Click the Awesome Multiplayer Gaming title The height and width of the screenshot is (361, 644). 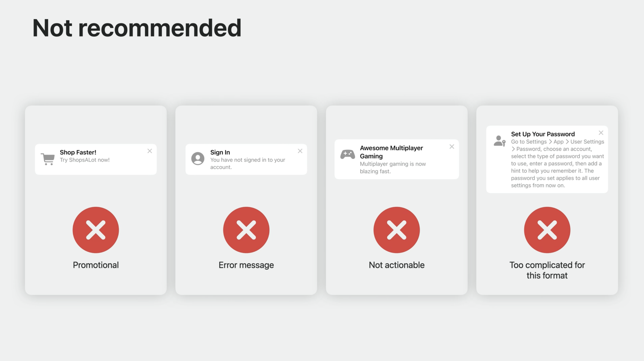pos(391,152)
